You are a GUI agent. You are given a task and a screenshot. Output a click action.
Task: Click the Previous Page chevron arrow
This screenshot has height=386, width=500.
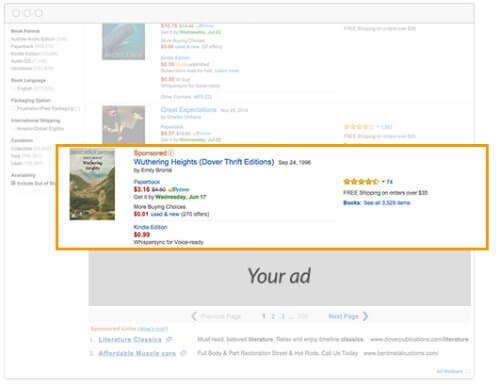[x=194, y=316]
